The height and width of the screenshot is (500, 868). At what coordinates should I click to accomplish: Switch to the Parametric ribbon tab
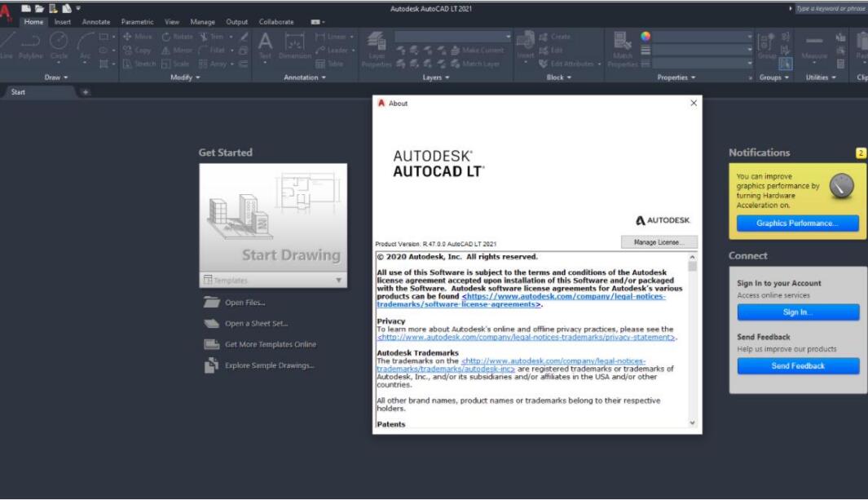pos(137,21)
